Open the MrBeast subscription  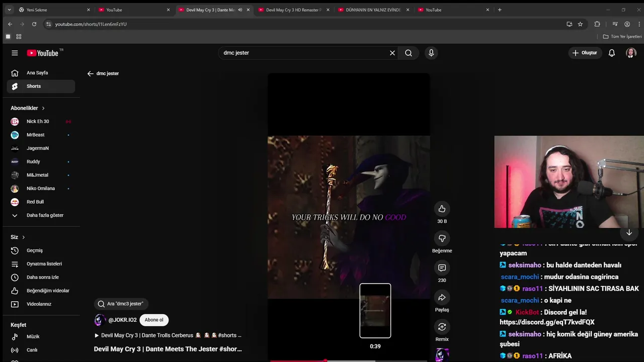tap(41, 135)
